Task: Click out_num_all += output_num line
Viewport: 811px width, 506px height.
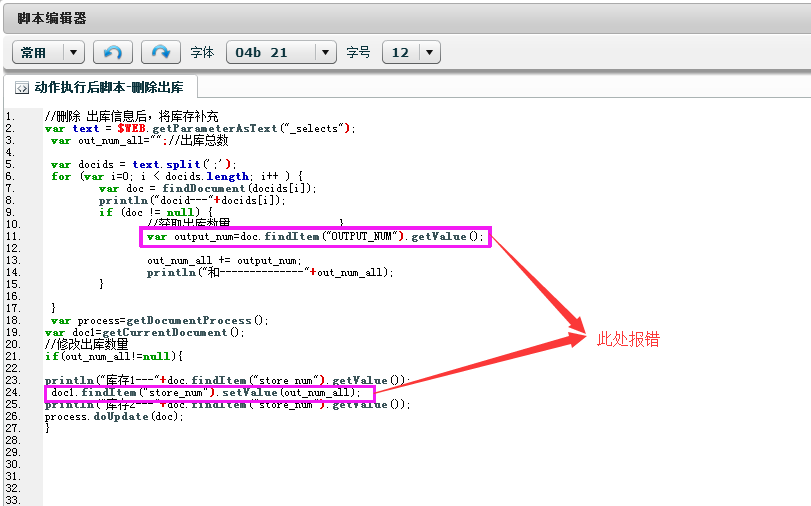Action: point(224,260)
